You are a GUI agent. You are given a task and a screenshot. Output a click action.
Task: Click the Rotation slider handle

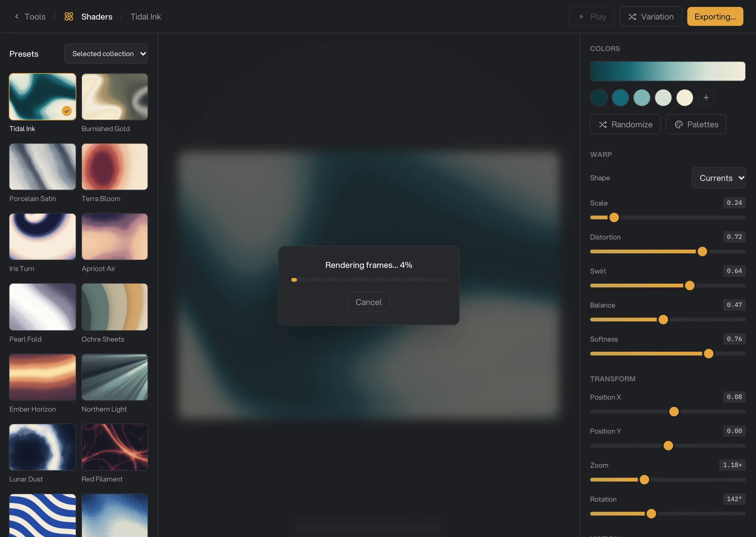pos(651,514)
